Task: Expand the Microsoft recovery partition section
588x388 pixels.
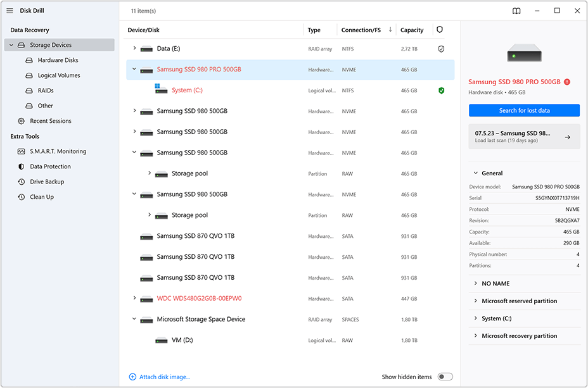Action: (475, 335)
